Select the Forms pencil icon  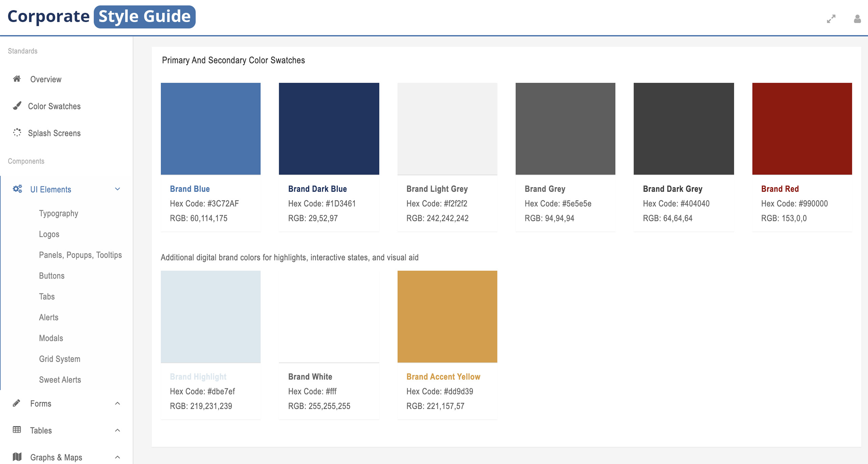point(17,403)
